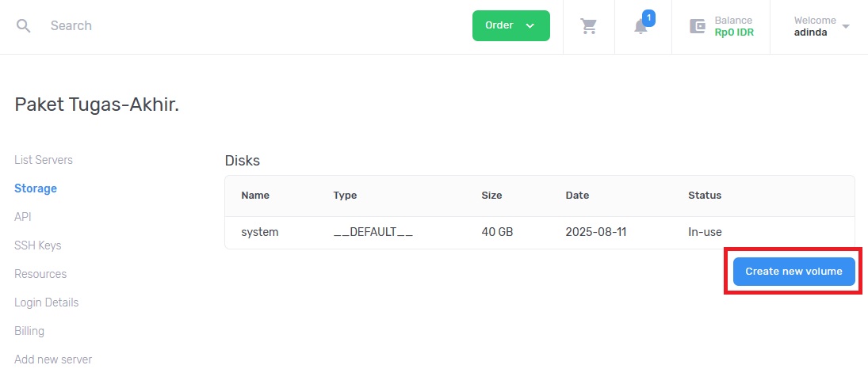This screenshot has width=868, height=388.
Task: Open SSH Keys in the sidebar
Action: [37, 245]
